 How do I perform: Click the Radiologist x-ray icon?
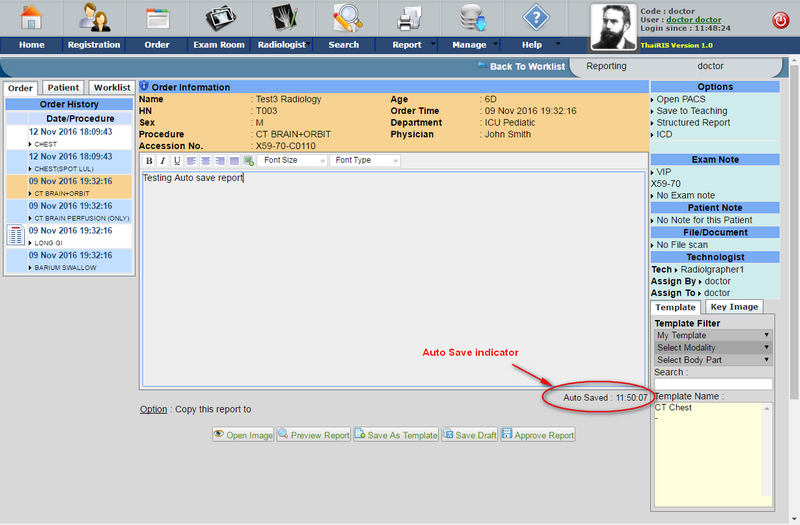281,18
